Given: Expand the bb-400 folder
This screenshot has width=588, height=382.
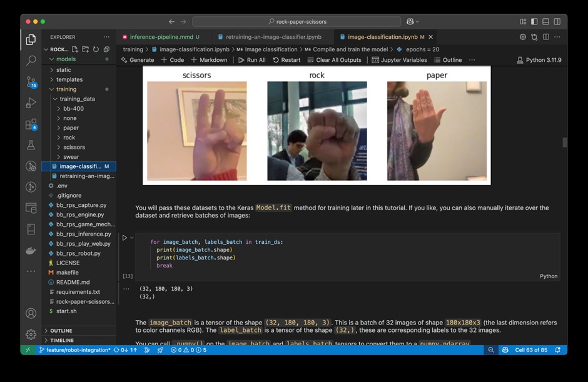Looking at the screenshot, I should pos(79,109).
